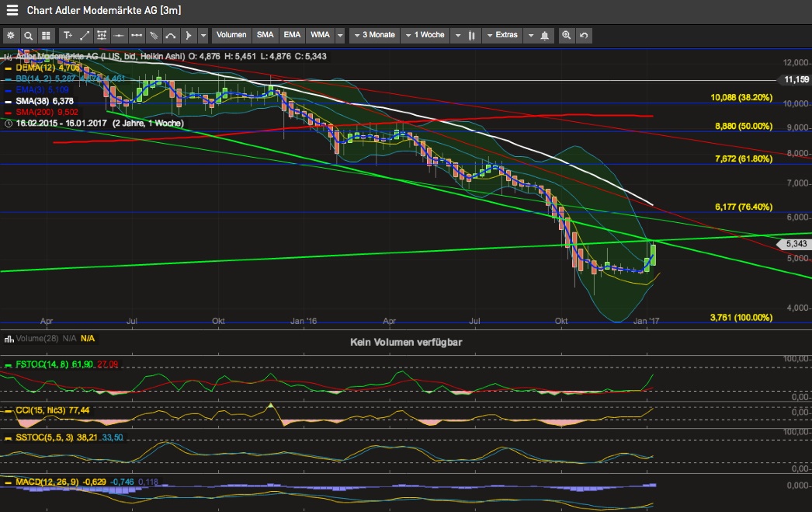Open the Extras menu
The image size is (812, 512).
coord(501,35)
